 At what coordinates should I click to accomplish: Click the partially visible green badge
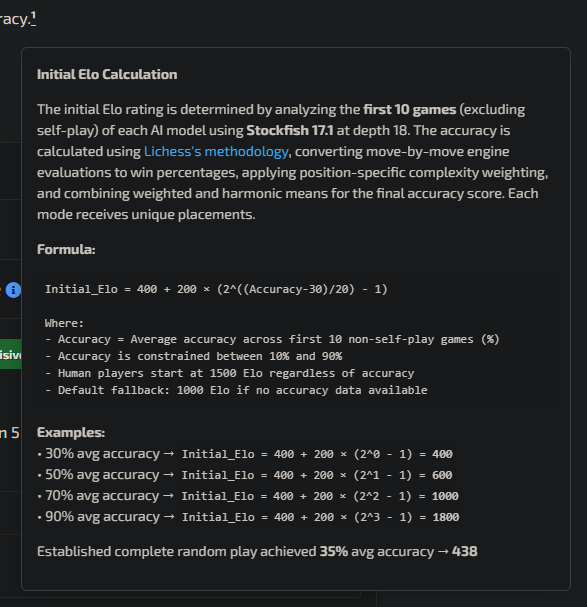coord(10,354)
